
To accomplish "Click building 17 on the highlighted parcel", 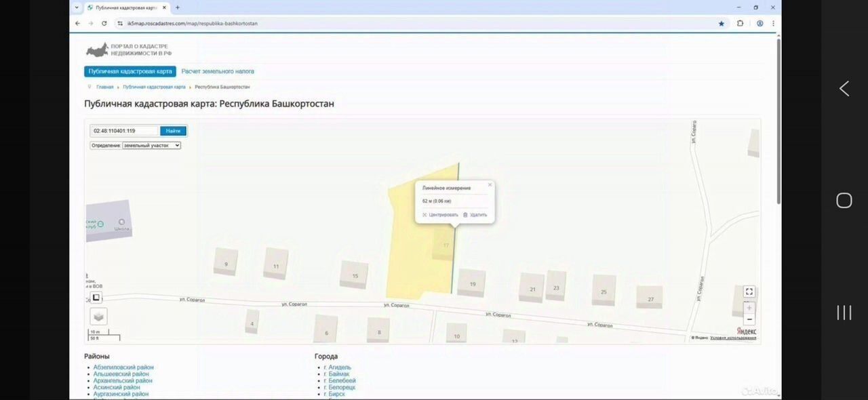I will [x=446, y=245].
